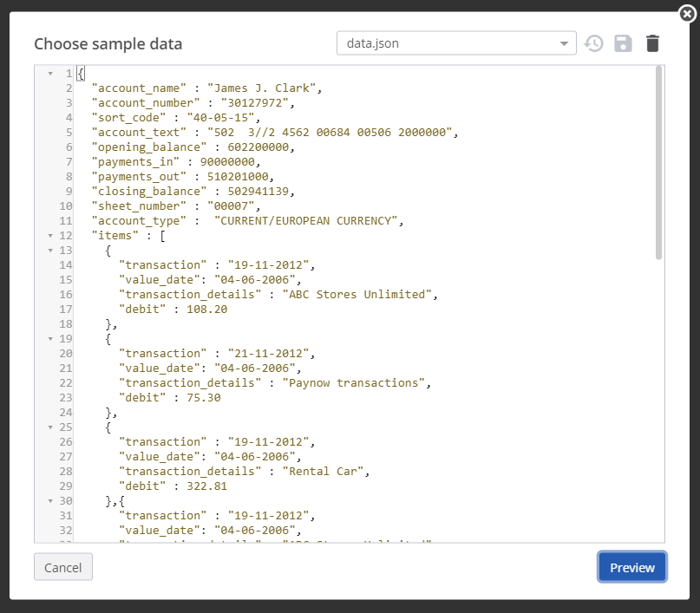Image resolution: width=700 pixels, height=613 pixels.
Task: Click the Cancel button
Action: pyautogui.click(x=62, y=566)
